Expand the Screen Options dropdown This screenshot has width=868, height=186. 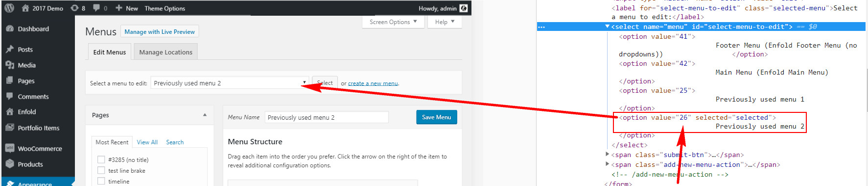tap(393, 22)
